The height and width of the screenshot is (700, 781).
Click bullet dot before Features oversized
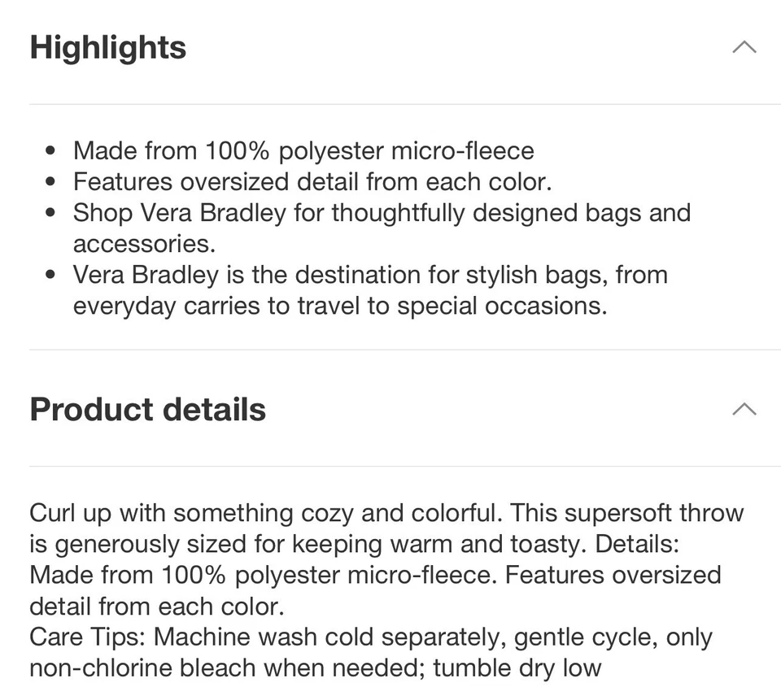tap(50, 182)
